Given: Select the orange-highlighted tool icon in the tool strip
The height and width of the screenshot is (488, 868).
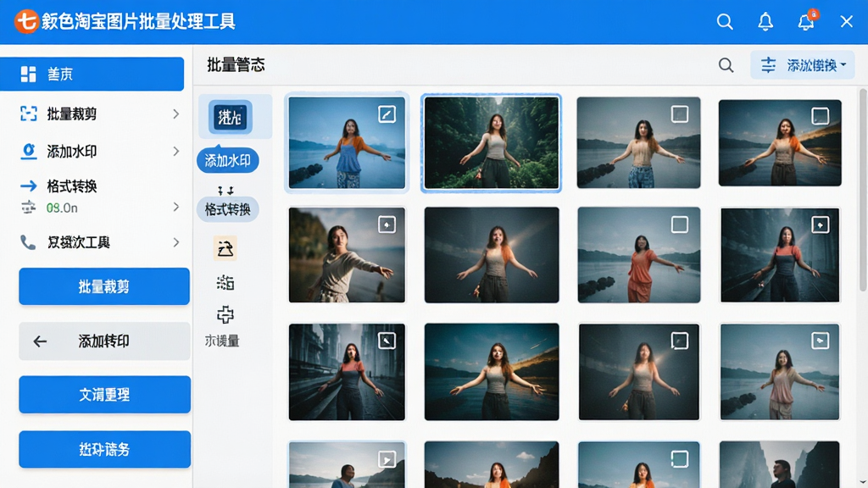Looking at the screenshot, I should click(225, 248).
